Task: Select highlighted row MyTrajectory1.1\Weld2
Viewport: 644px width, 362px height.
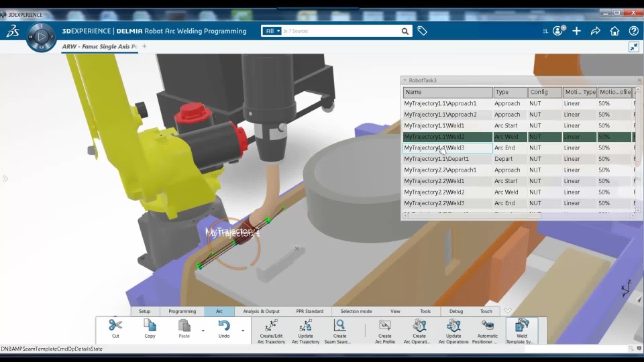Action: 519,137
